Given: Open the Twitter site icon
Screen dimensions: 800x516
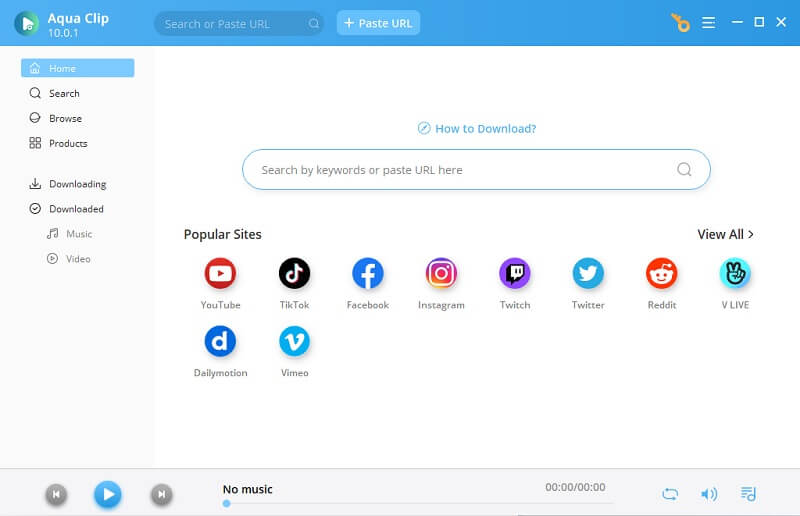Looking at the screenshot, I should pyautogui.click(x=588, y=274).
